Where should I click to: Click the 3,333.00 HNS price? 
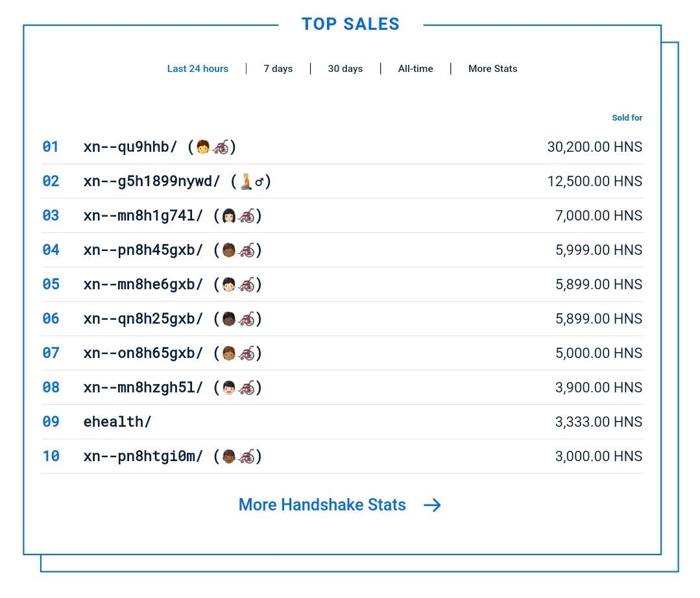coord(599,422)
